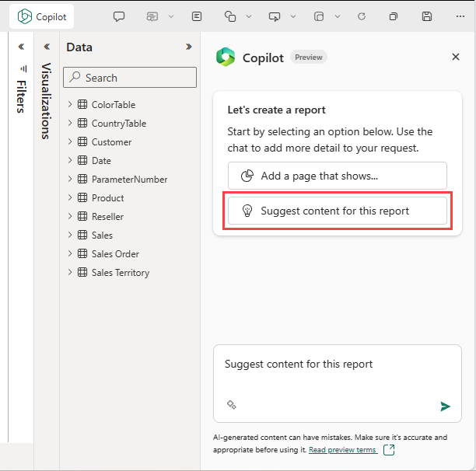Expand the Product table
Image resolution: width=476 pixels, height=471 pixels.
pos(70,197)
